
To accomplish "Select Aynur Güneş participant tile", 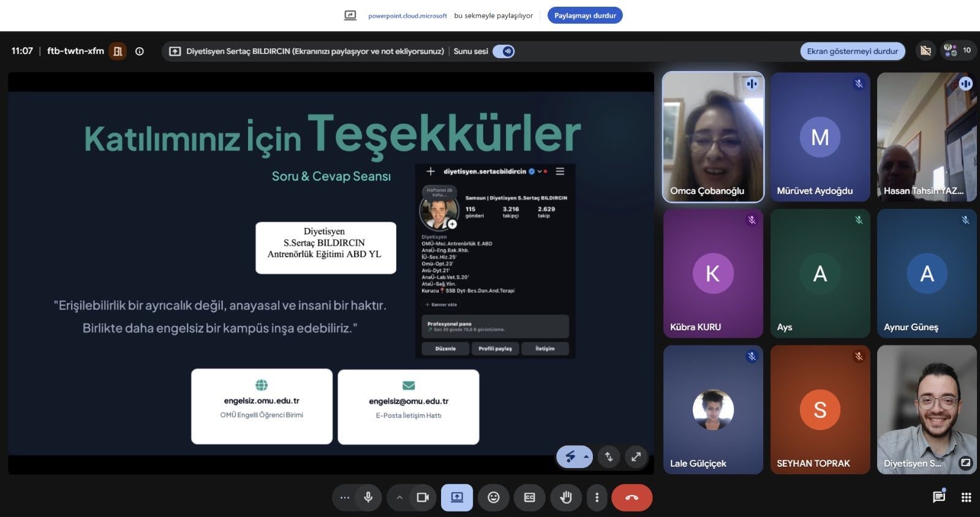I will 927,273.
